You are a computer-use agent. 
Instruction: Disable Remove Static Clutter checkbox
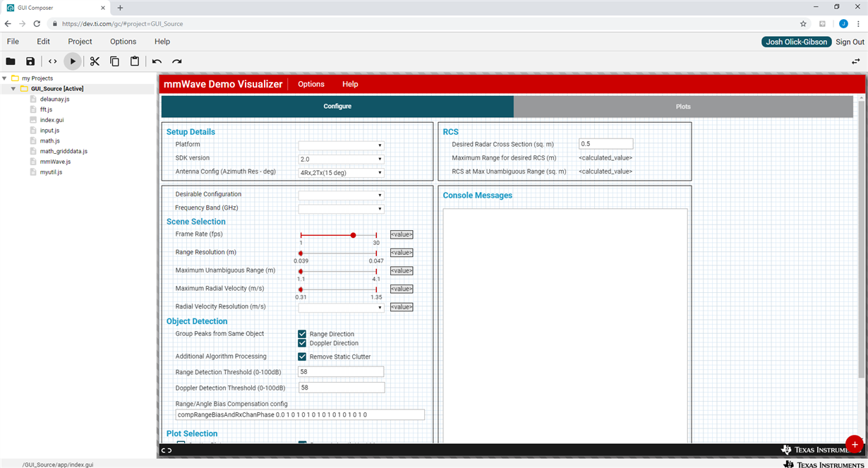click(x=302, y=356)
